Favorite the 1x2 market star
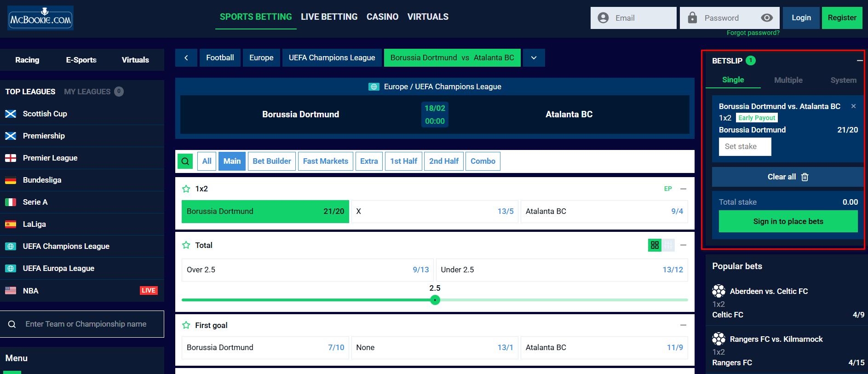This screenshot has height=374, width=868. pos(186,189)
